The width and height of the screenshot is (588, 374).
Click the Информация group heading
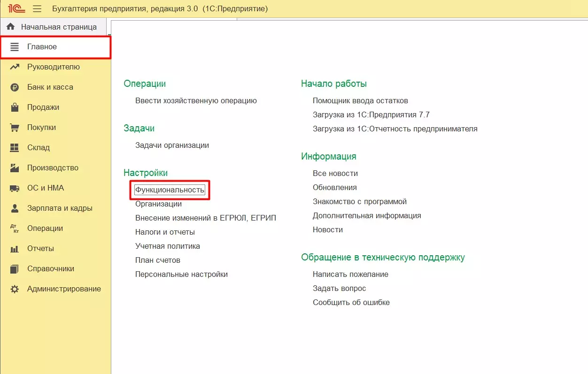point(329,157)
